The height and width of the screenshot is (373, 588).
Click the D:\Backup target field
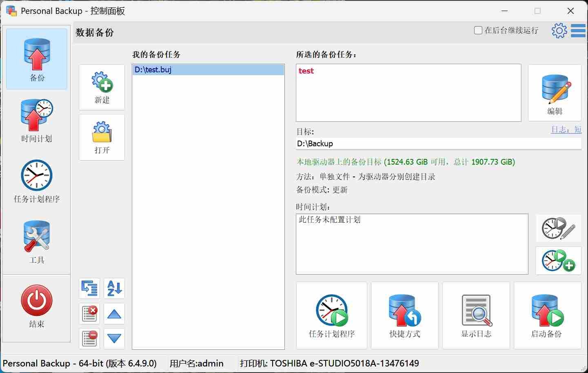point(438,144)
